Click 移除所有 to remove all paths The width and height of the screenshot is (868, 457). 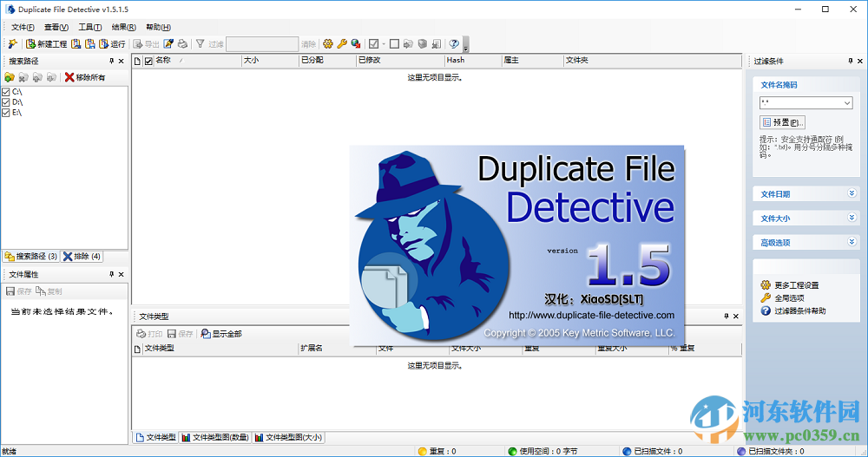point(85,77)
